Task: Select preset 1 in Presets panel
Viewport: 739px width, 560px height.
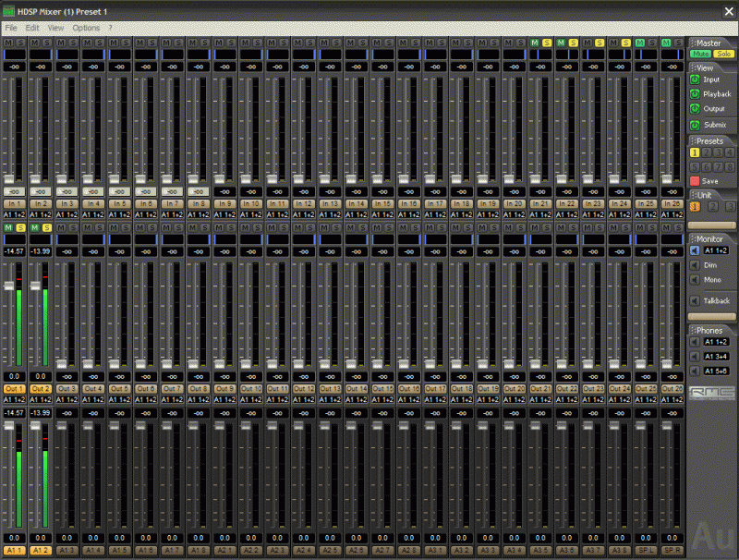Action: (x=695, y=152)
